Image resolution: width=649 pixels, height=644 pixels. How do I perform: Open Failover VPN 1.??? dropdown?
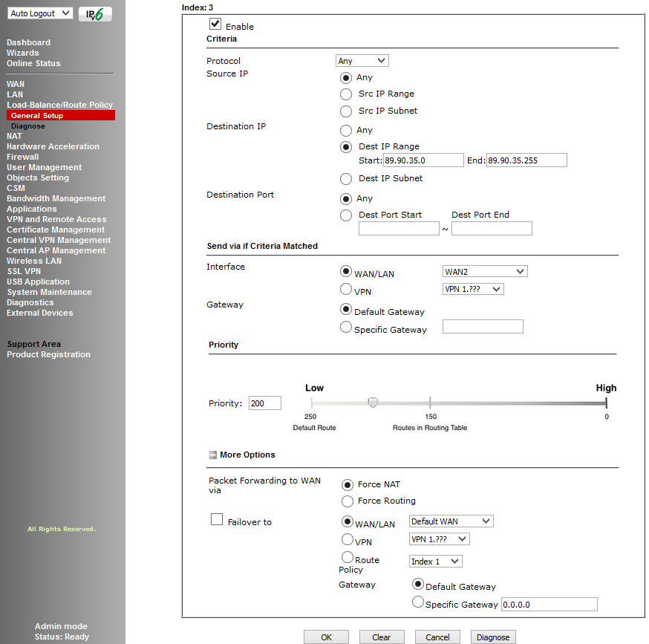(439, 539)
